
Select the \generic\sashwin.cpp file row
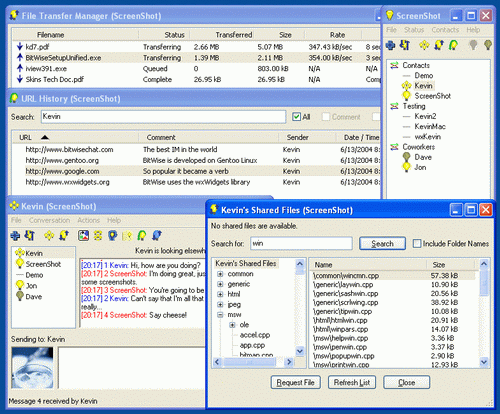(x=393, y=294)
